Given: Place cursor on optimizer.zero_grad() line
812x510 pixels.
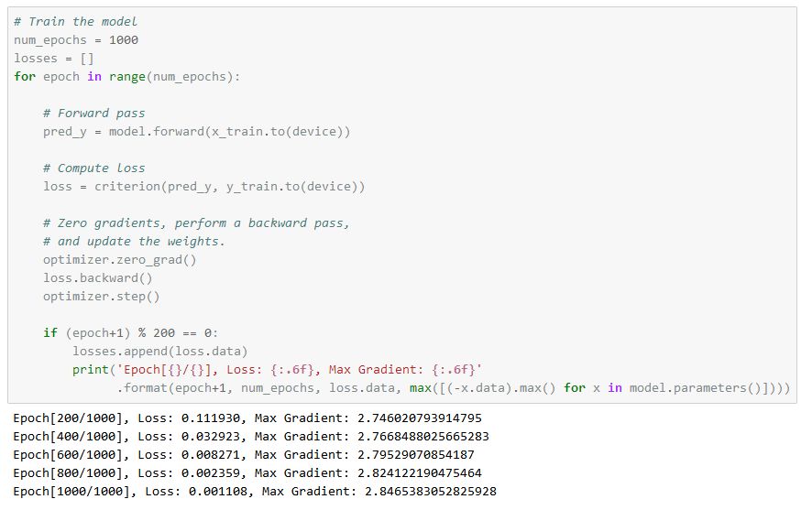Looking at the screenshot, I should point(119,259).
